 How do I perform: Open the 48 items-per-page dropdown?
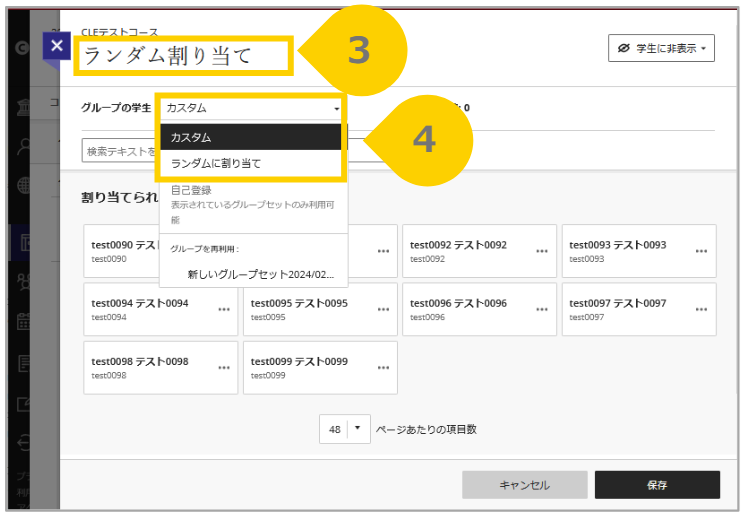(x=344, y=429)
